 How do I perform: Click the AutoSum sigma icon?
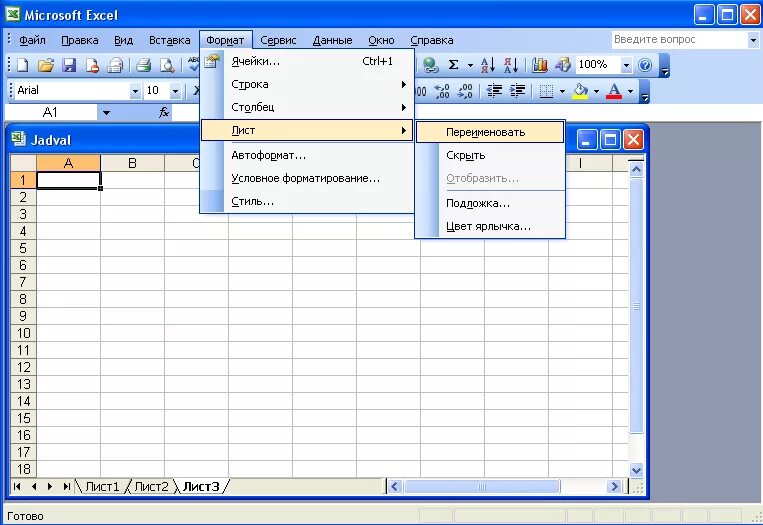[x=454, y=65]
